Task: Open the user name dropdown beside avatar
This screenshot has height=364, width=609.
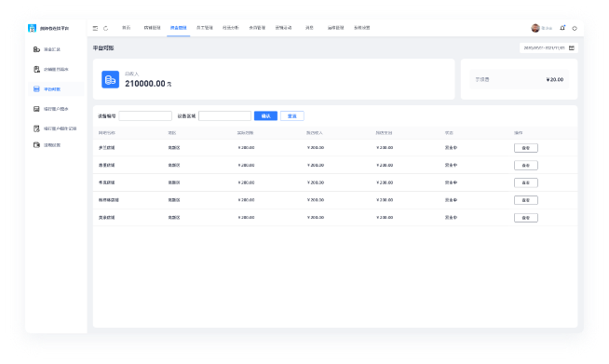Action: pyautogui.click(x=547, y=28)
